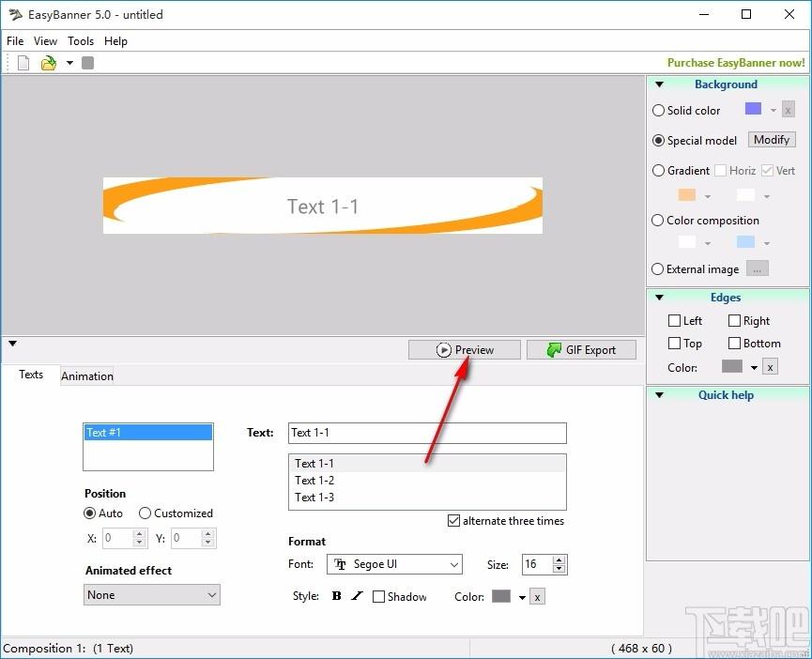Click the New document toolbar icon
812x659 pixels.
pos(23,63)
